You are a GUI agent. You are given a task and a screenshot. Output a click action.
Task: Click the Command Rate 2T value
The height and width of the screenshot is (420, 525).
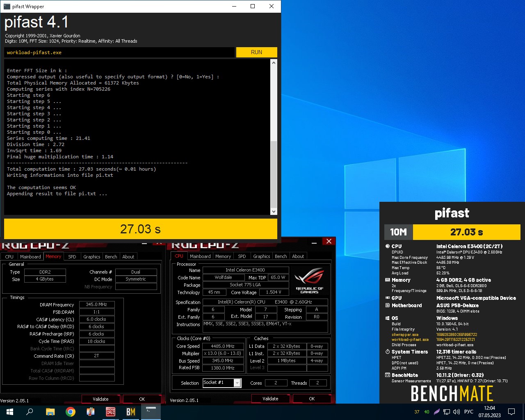pos(96,356)
